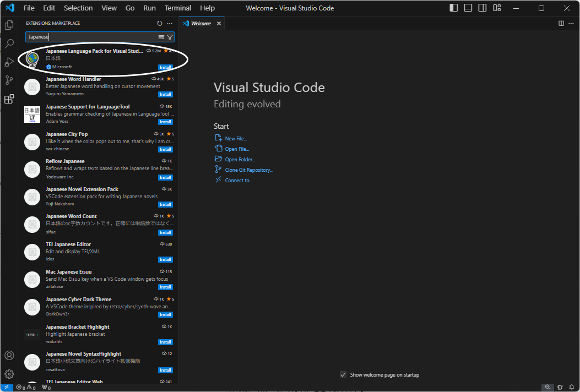
Task: Install Japanese Novel SyntaxHighlight extension
Action: coord(165,370)
